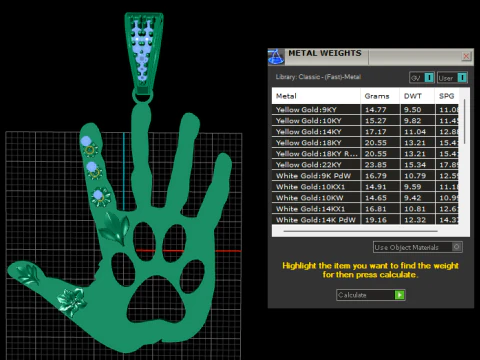Click the 12.32 DWT value

point(415,220)
